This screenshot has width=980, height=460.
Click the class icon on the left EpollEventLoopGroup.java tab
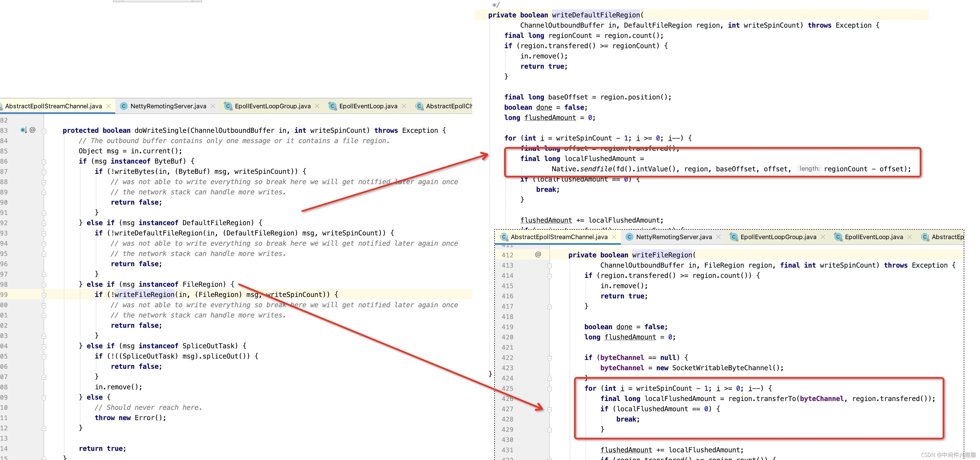tap(228, 106)
